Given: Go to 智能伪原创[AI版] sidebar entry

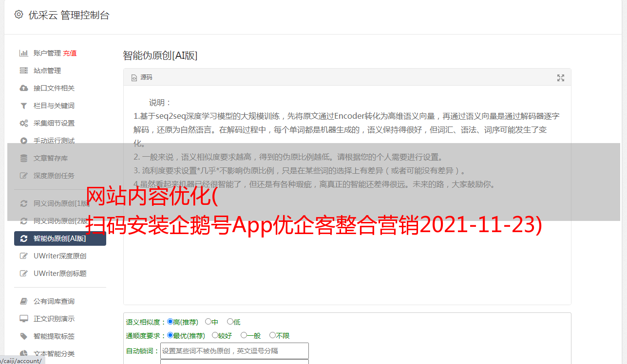Looking at the screenshot, I should pos(60,238).
